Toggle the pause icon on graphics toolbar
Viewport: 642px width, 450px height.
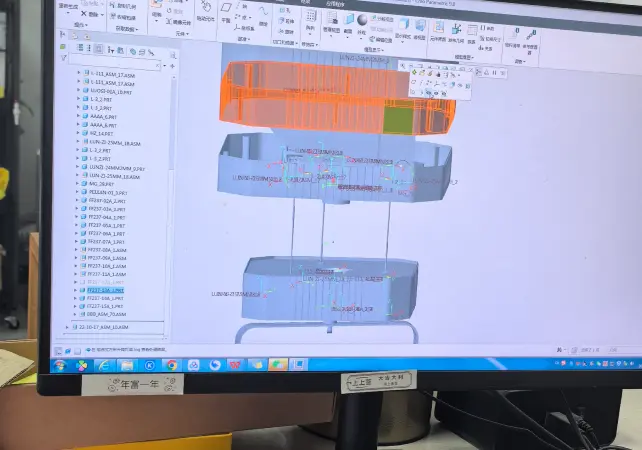pyautogui.click(x=495, y=72)
